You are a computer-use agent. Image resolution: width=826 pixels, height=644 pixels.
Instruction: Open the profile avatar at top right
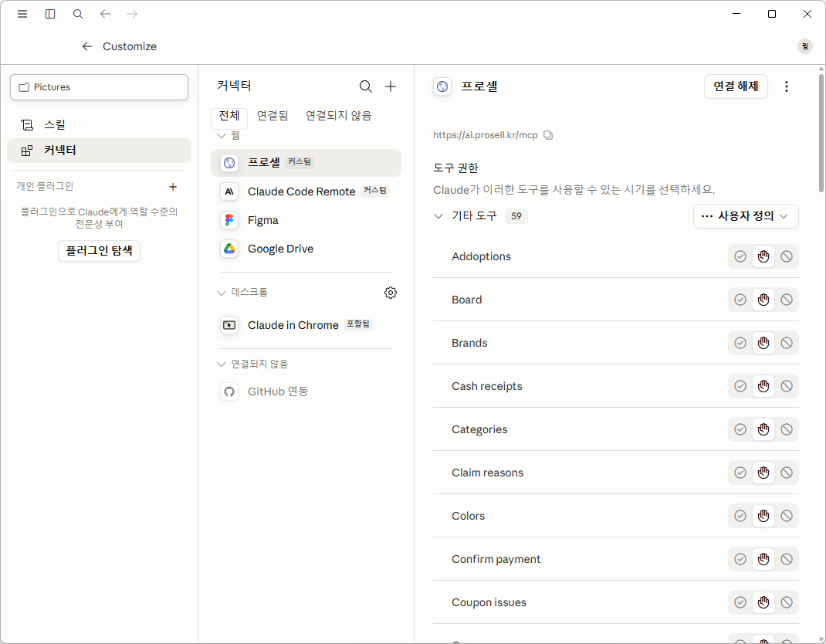pyautogui.click(x=804, y=46)
